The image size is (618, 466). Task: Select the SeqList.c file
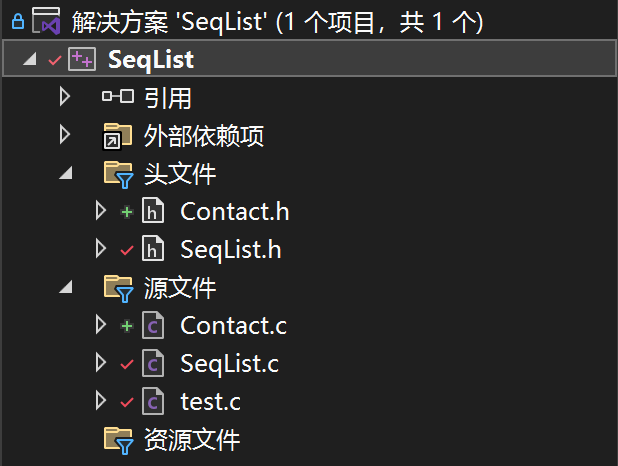229,363
